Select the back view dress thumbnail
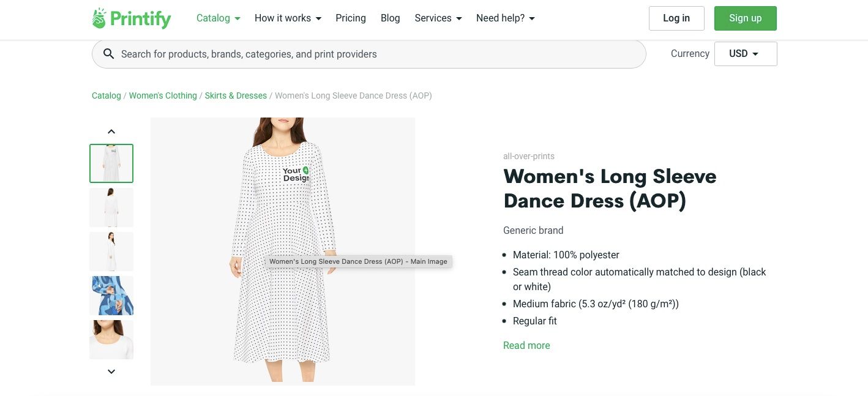 click(111, 207)
